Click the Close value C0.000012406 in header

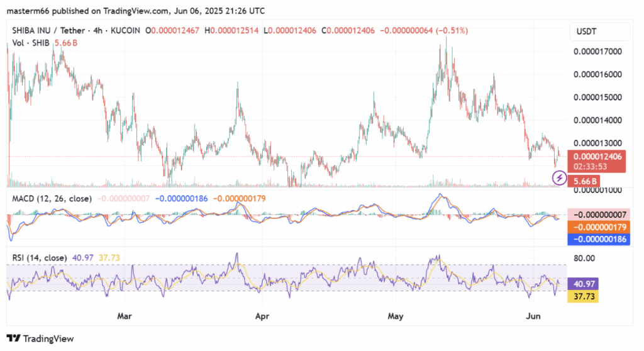348,30
